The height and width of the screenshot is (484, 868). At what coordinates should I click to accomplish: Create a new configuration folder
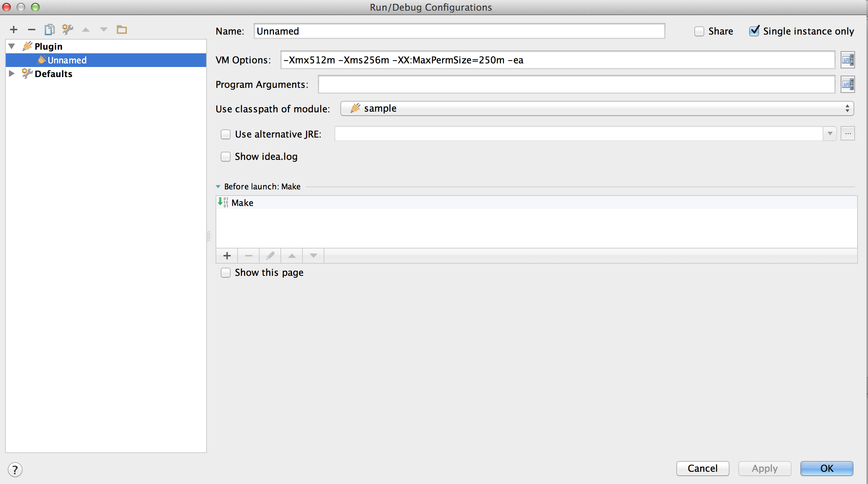pyautogui.click(x=122, y=30)
